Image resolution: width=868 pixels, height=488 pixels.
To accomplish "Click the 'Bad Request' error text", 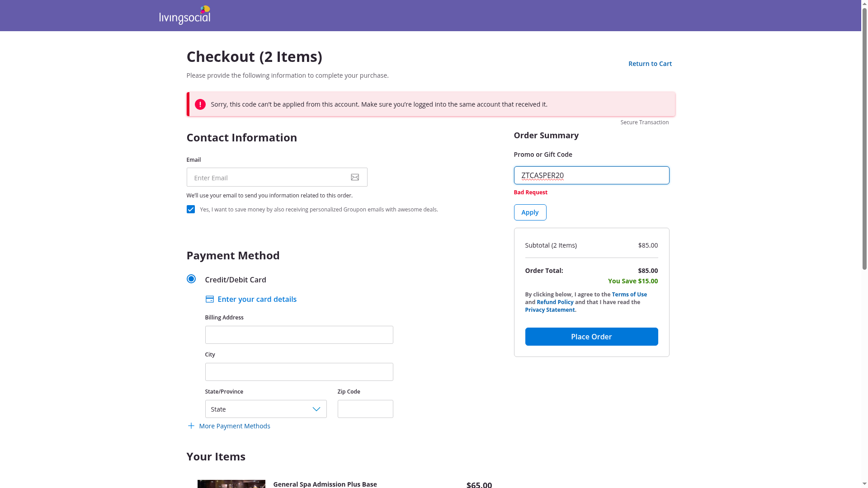I will 530,192.
